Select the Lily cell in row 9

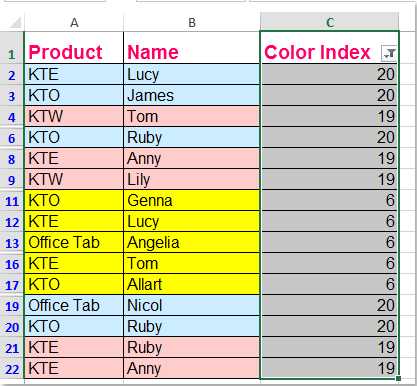(192, 179)
